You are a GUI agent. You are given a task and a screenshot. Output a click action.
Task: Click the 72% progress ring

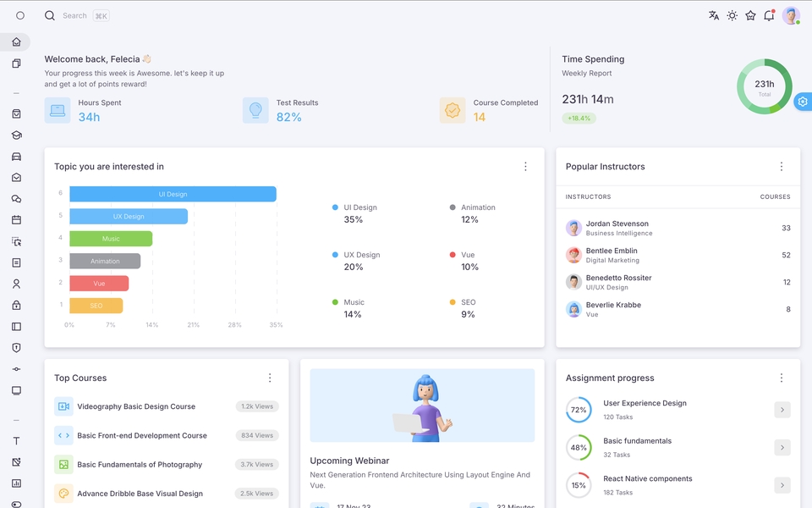579,410
